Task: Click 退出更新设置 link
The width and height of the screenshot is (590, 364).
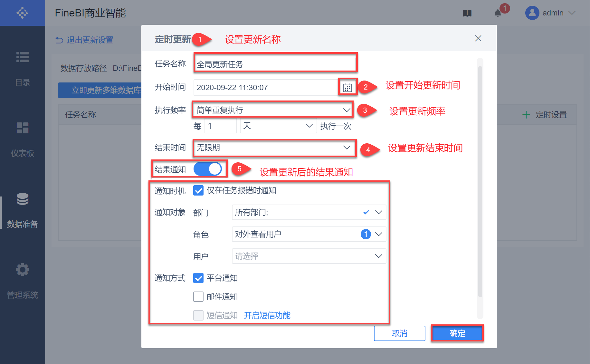Action: (x=90, y=40)
